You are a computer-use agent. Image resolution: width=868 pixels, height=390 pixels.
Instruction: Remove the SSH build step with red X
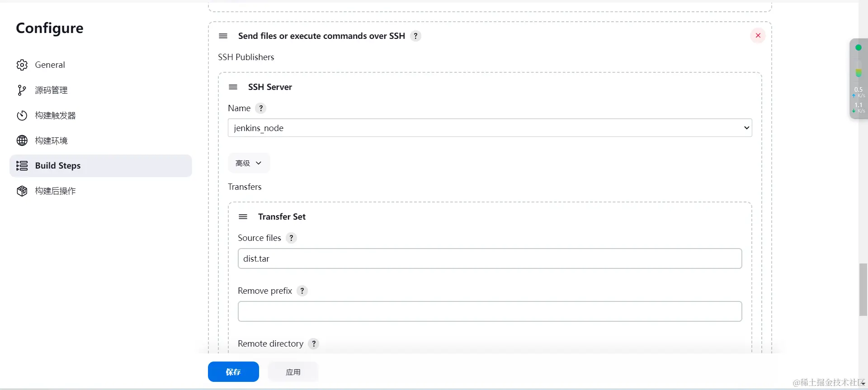point(758,36)
